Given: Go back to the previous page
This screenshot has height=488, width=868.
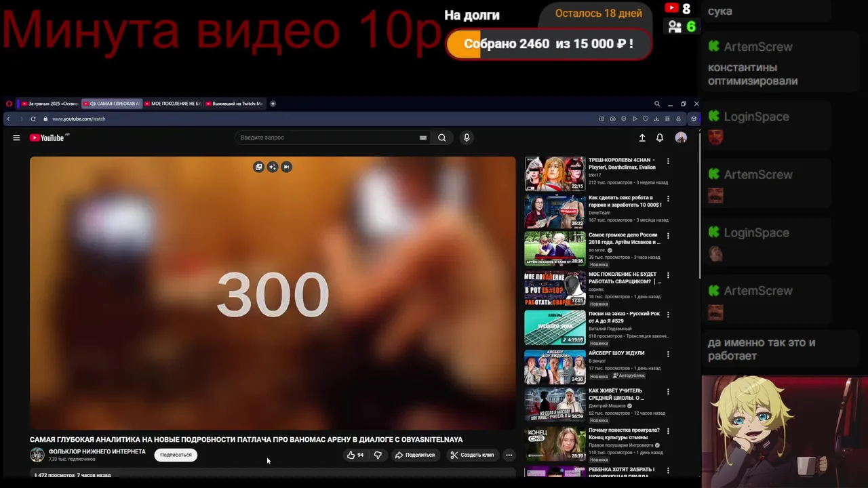Looking at the screenshot, I should (x=9, y=119).
